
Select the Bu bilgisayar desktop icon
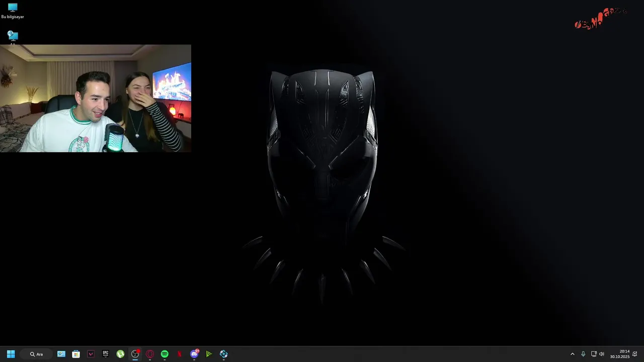pyautogui.click(x=13, y=11)
